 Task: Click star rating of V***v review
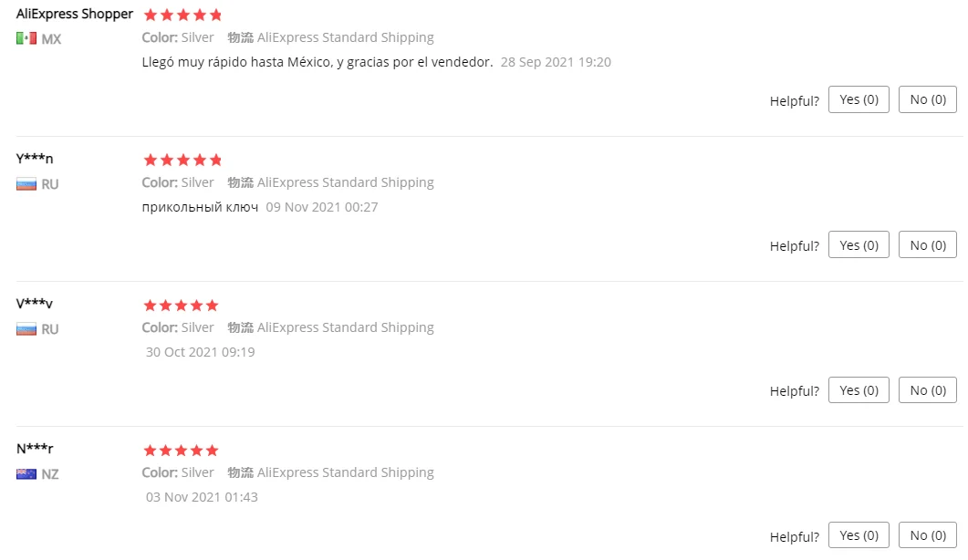coord(182,306)
